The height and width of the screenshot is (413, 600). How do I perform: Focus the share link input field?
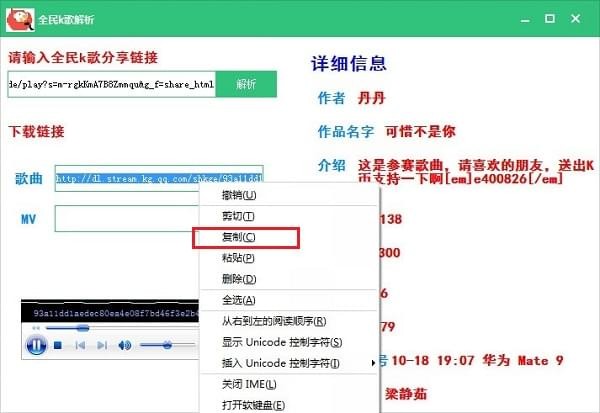click(x=111, y=84)
